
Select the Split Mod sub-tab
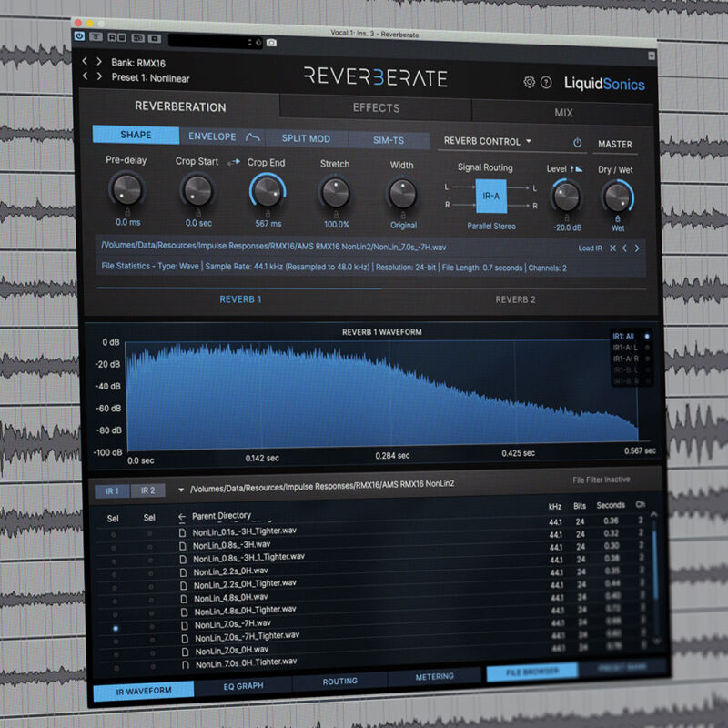click(306, 138)
